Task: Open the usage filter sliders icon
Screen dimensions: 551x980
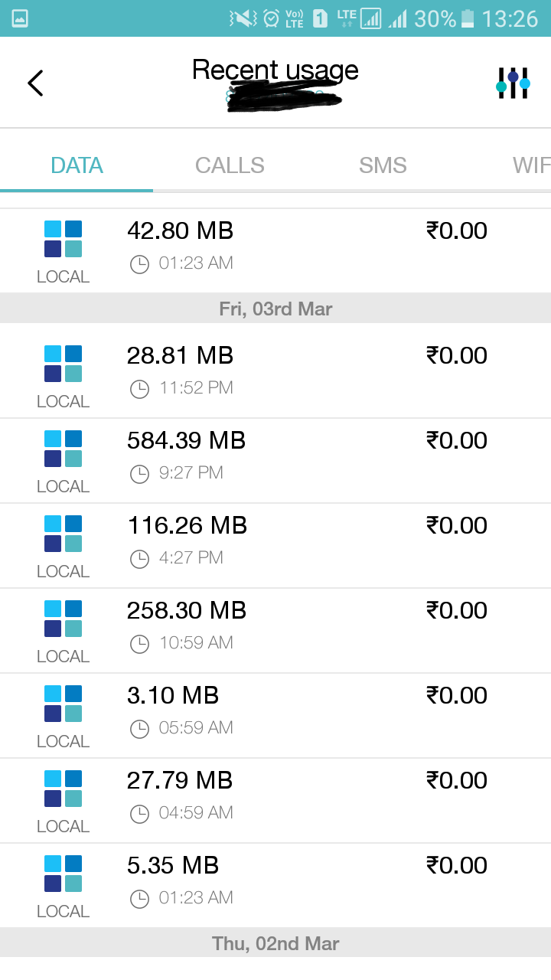Action: click(x=512, y=83)
